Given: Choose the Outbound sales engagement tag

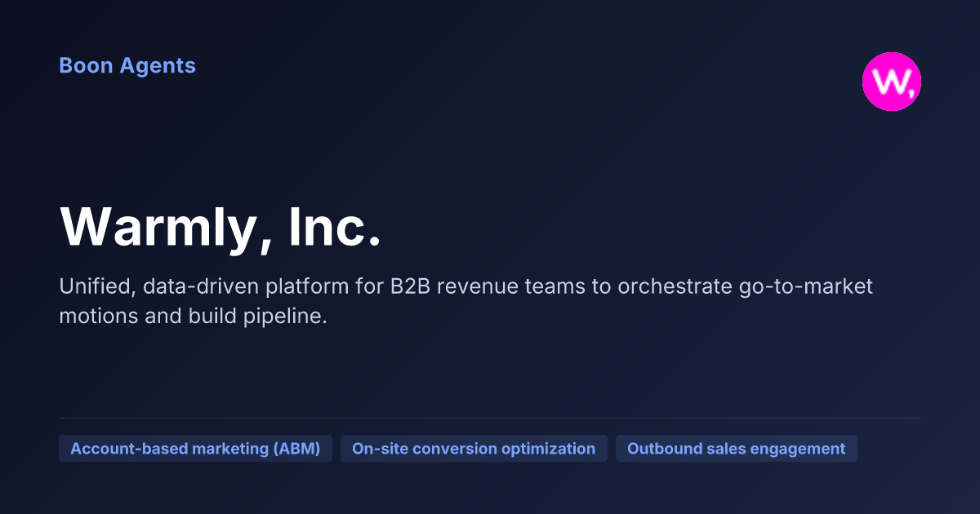Looking at the screenshot, I should pyautogui.click(x=737, y=449).
